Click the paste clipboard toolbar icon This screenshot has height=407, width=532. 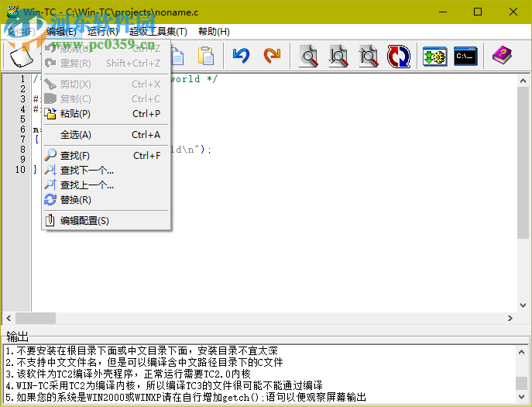(206, 56)
